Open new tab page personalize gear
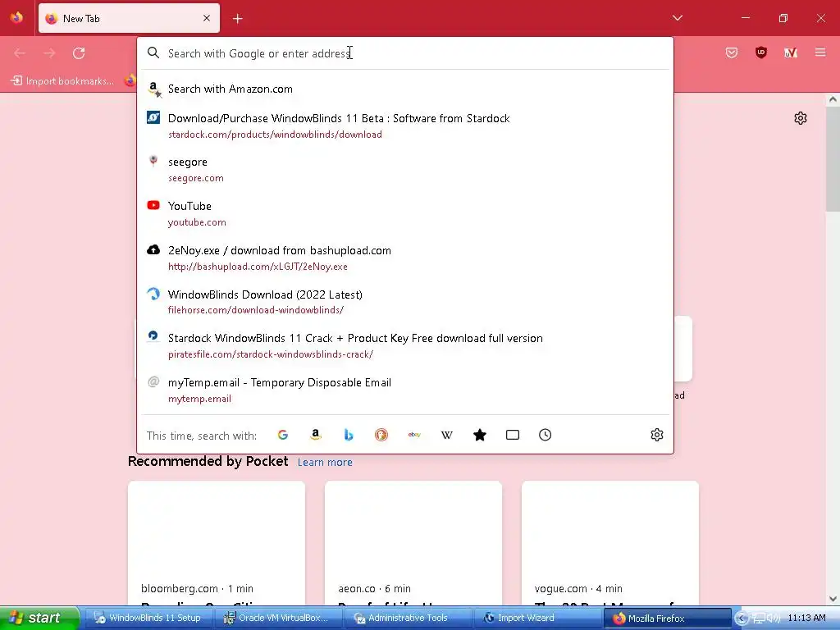The image size is (840, 630). point(801,118)
